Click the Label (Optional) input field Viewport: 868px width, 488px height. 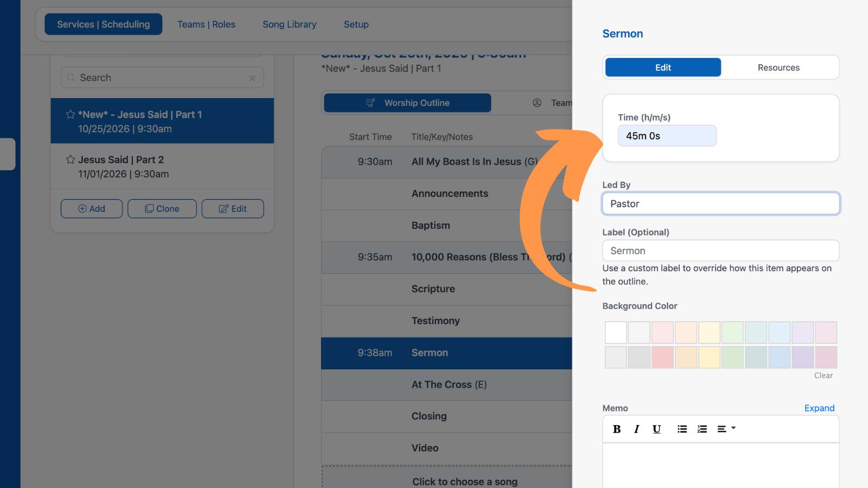tap(721, 251)
